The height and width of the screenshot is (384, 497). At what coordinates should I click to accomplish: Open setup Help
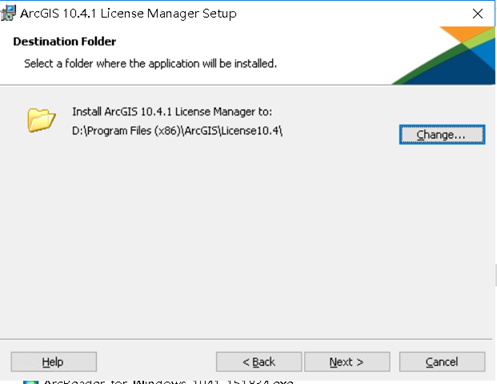54,362
